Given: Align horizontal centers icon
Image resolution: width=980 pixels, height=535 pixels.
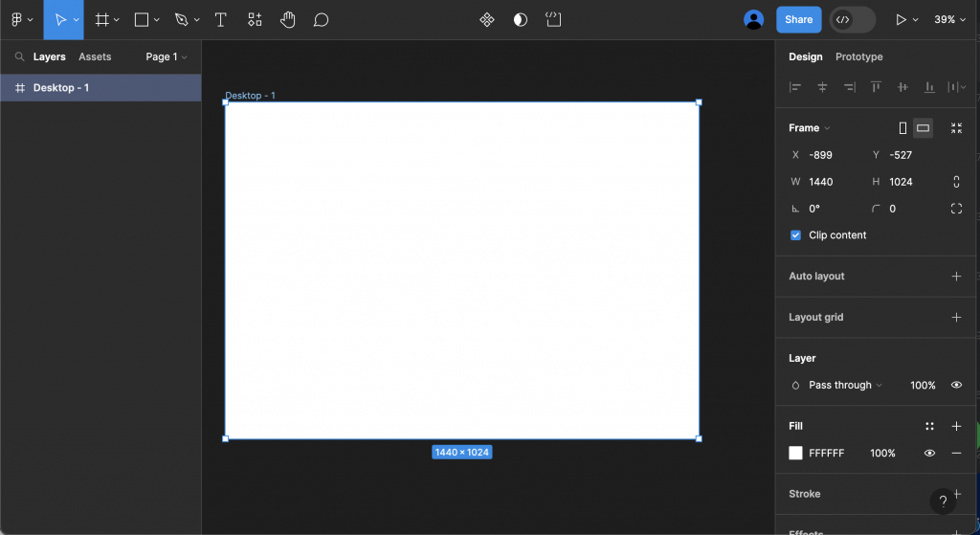Looking at the screenshot, I should 822,87.
